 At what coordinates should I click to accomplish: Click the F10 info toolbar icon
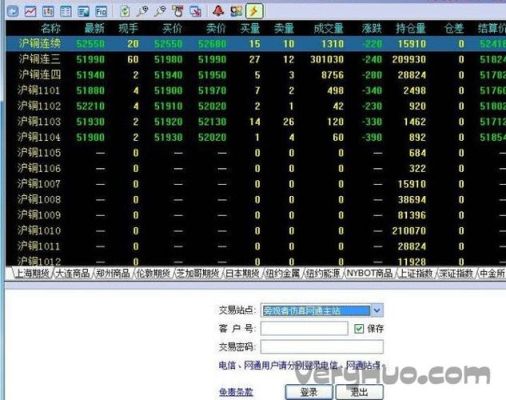(x=101, y=12)
